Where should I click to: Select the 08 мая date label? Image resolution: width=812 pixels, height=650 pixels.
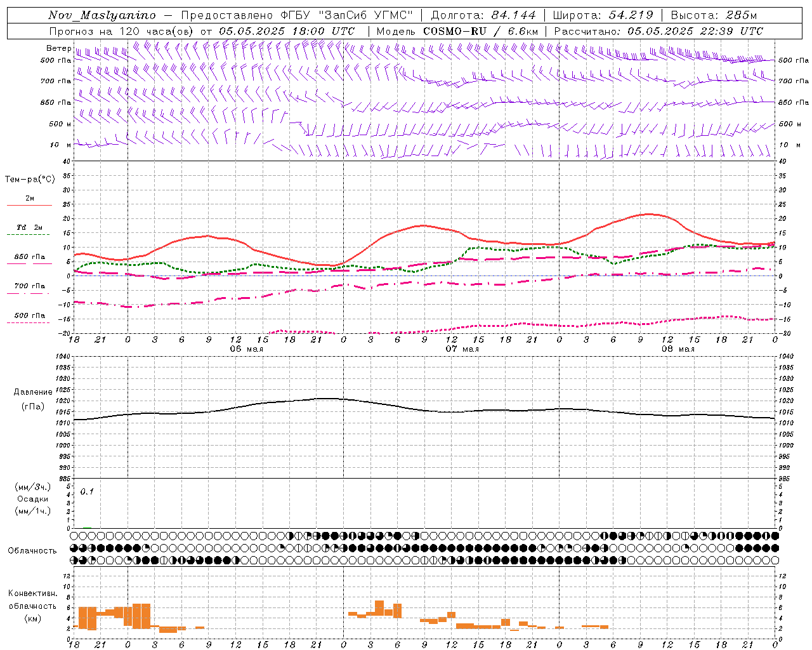point(678,349)
